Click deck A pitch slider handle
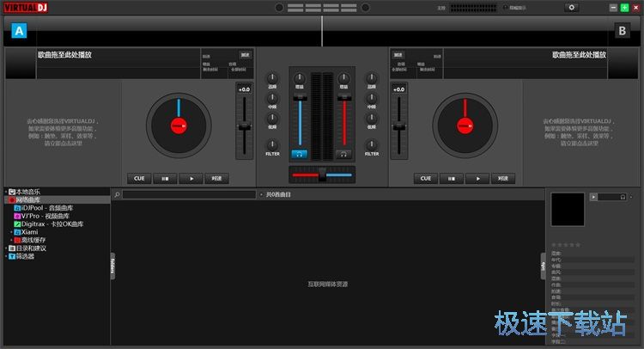 click(245, 127)
